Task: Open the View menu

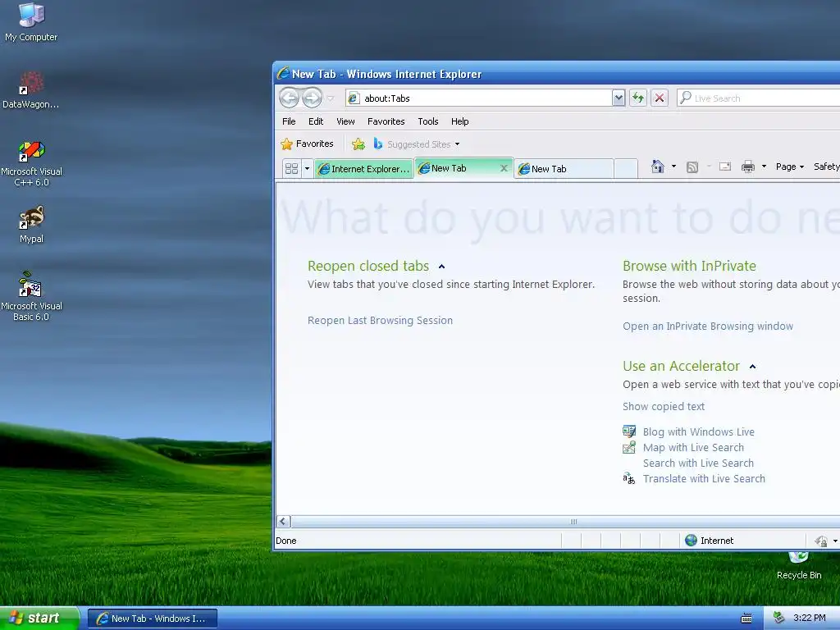Action: (x=345, y=121)
